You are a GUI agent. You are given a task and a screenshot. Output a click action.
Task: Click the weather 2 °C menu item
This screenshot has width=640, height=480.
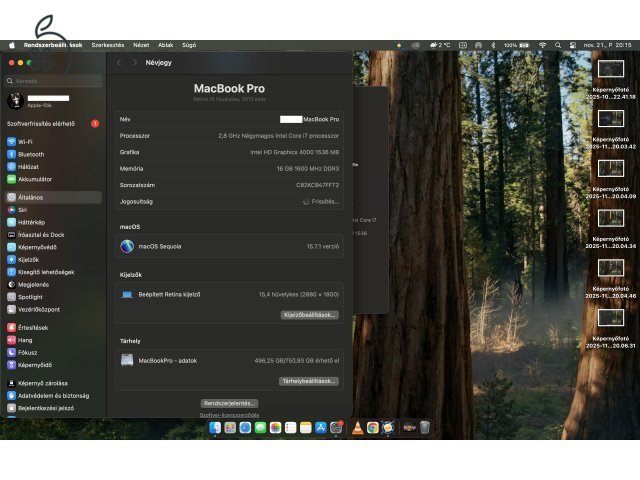pyautogui.click(x=440, y=45)
